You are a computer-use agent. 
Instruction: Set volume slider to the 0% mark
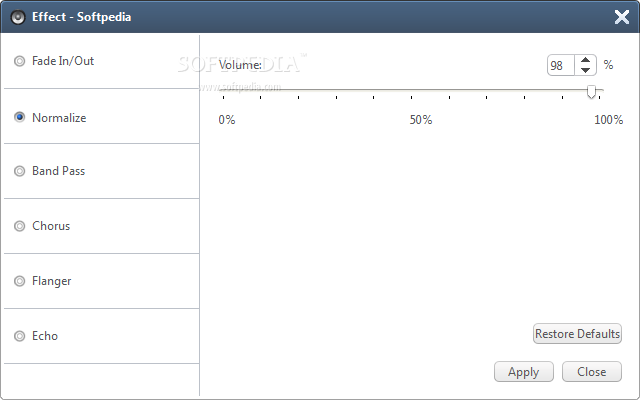(223, 90)
